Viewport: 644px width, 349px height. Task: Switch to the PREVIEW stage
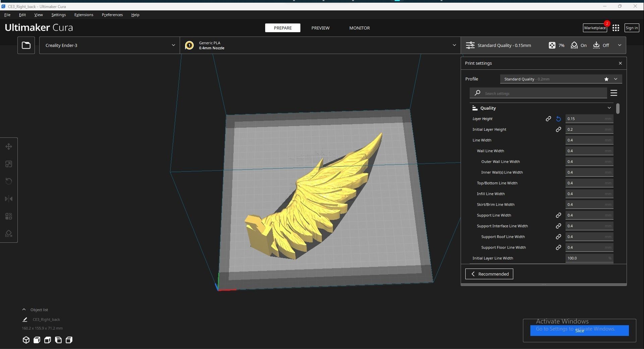click(x=320, y=28)
